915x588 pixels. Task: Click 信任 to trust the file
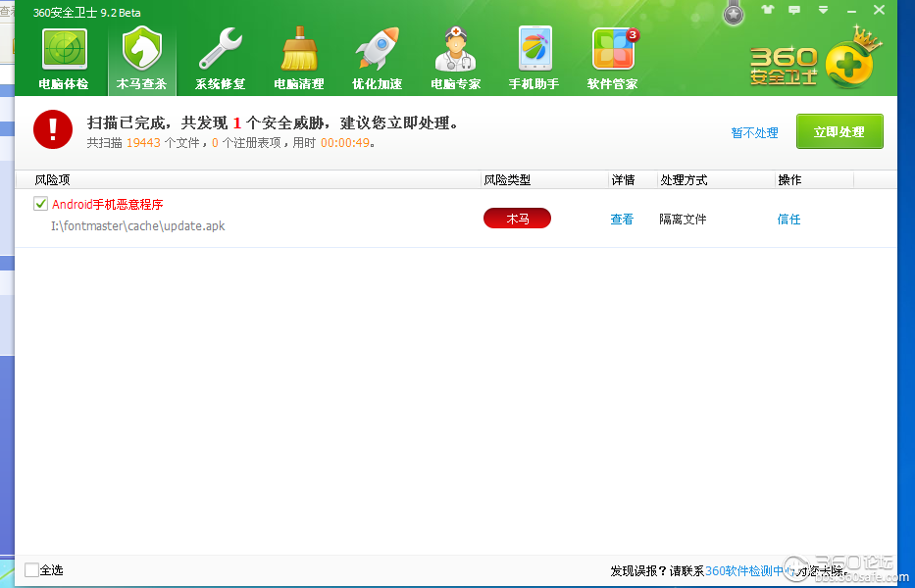pyautogui.click(x=788, y=220)
